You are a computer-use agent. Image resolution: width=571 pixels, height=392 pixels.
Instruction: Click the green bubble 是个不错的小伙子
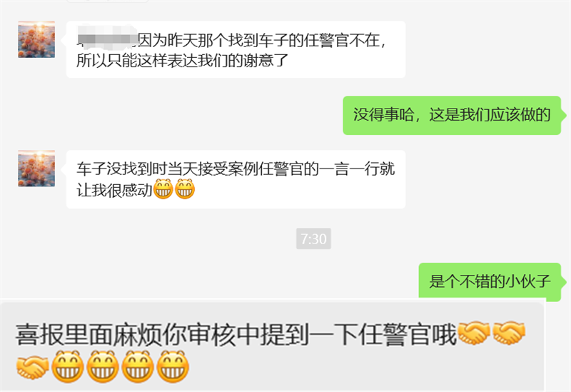[490, 281]
